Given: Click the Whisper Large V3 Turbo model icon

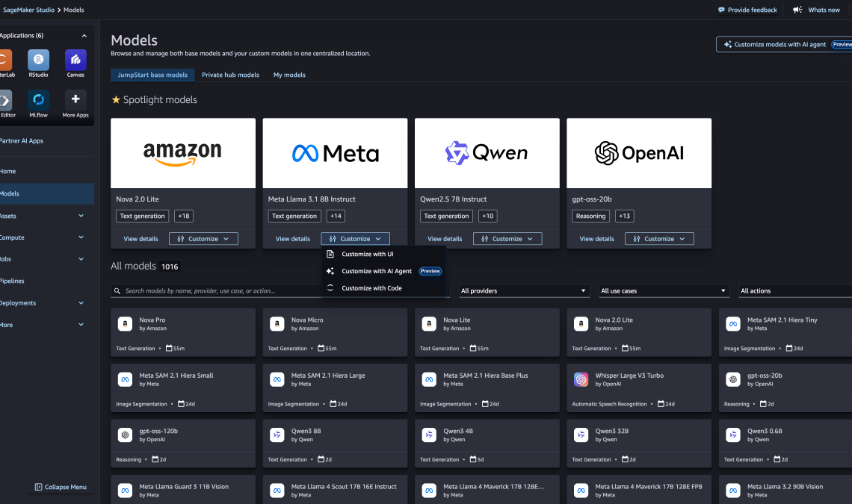Looking at the screenshot, I should (581, 380).
